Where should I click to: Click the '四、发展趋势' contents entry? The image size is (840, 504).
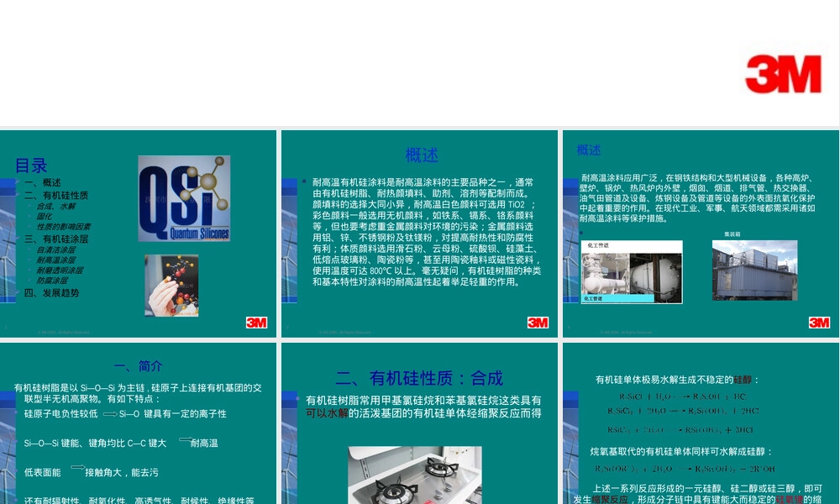[51, 293]
